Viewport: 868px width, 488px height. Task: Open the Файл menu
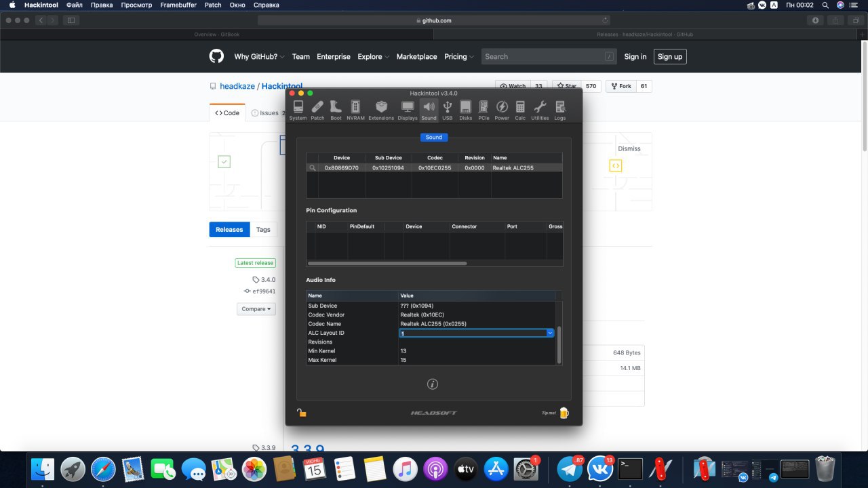pos(75,5)
